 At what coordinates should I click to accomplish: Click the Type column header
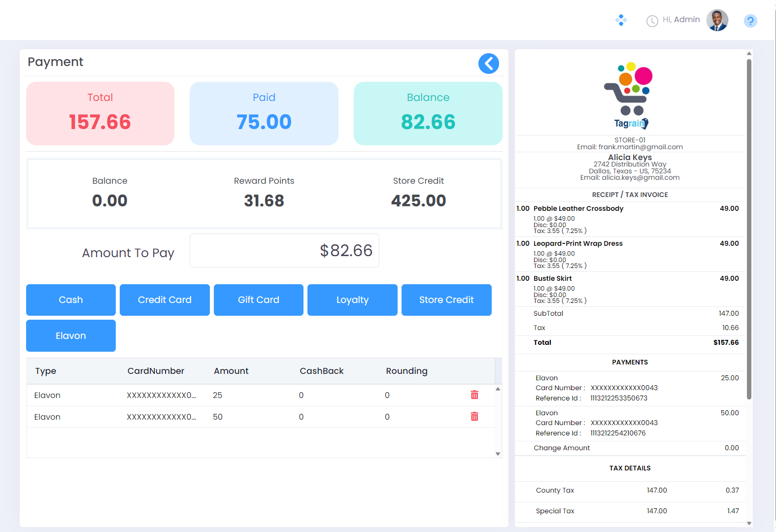click(46, 371)
